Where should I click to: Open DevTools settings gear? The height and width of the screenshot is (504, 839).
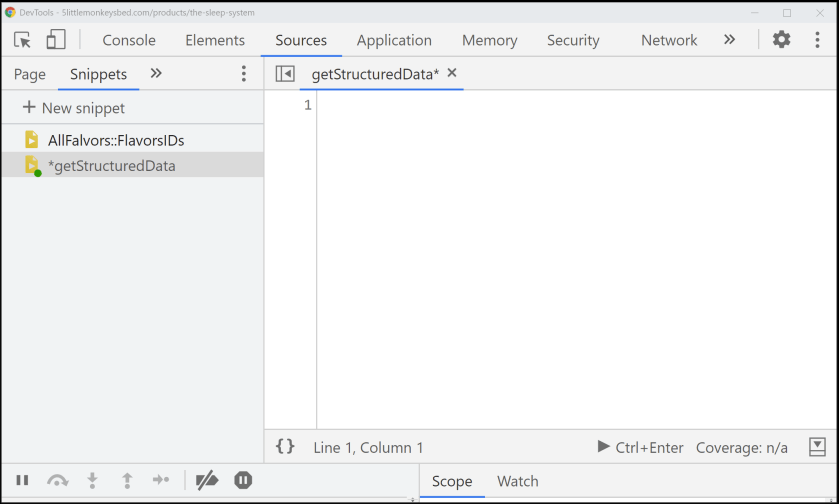(x=781, y=40)
